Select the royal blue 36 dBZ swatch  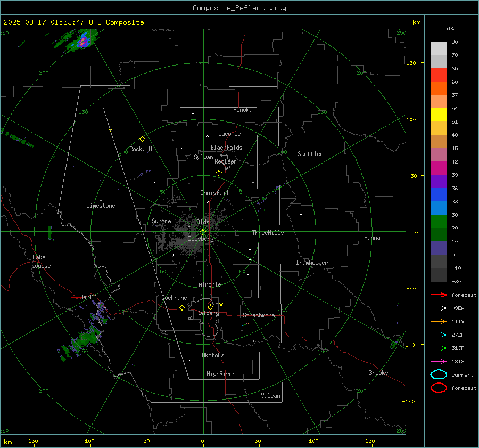coord(439,194)
